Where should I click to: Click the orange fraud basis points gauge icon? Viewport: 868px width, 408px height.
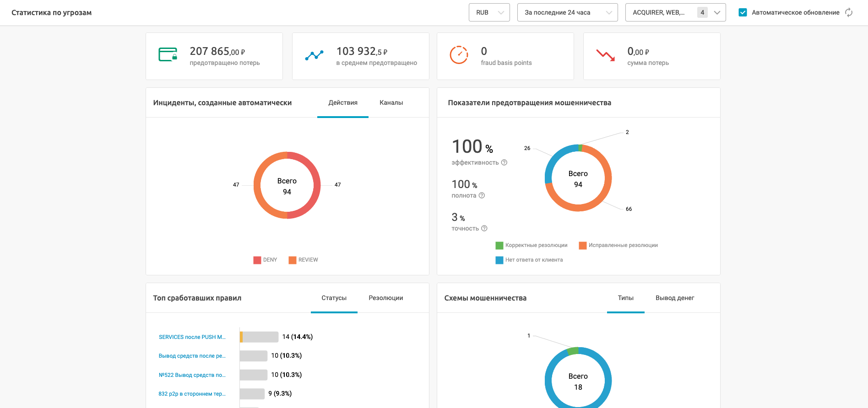point(459,55)
